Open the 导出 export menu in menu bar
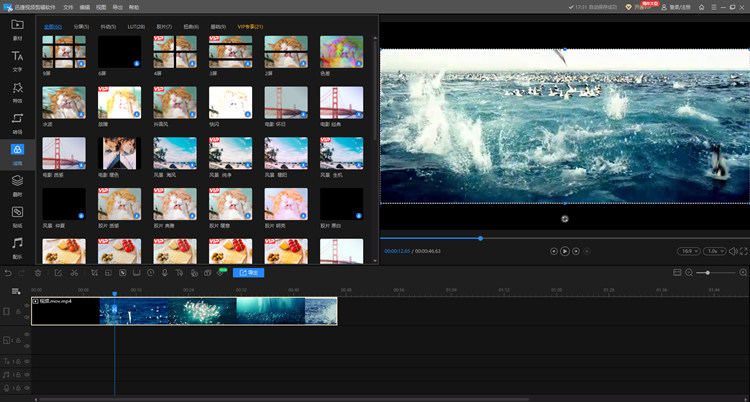The image size is (750, 402). coord(117,7)
